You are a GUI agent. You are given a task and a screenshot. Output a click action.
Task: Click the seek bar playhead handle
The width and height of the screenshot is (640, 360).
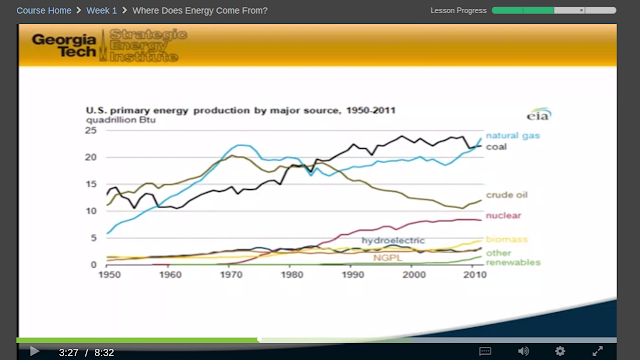point(260,340)
